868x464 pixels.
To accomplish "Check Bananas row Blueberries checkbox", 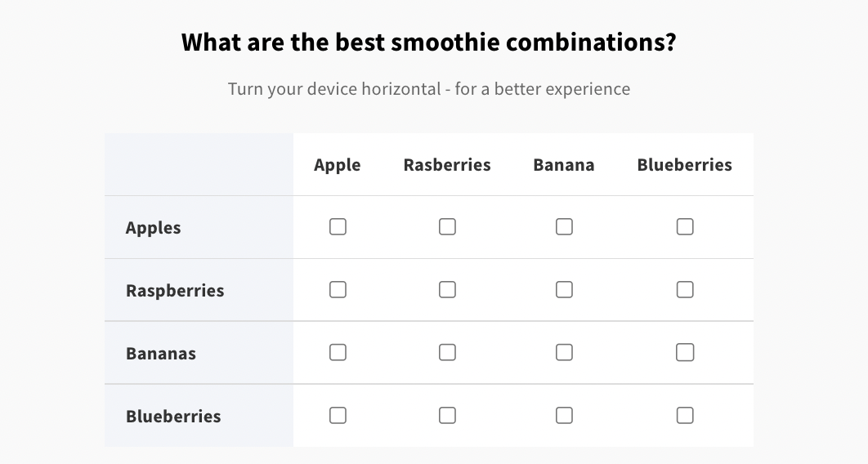I will 685,352.
